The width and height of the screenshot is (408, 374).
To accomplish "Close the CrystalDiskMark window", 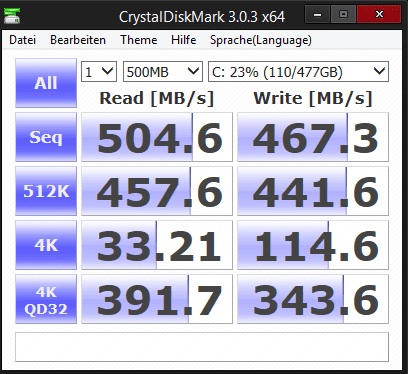I will 379,15.
